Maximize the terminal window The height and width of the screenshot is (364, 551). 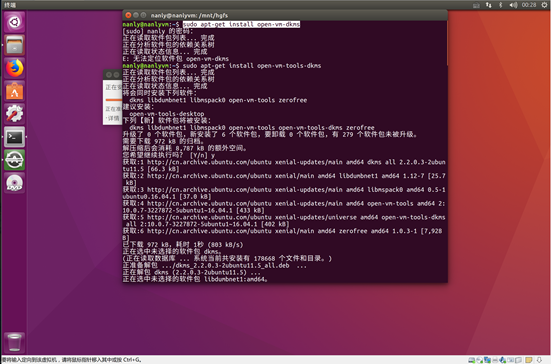click(143, 15)
